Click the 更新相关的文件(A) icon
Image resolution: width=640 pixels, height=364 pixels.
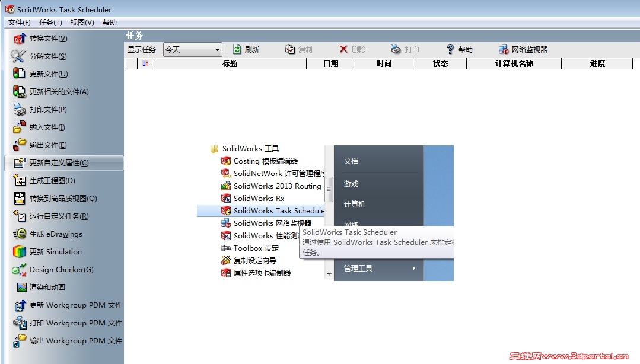19,91
